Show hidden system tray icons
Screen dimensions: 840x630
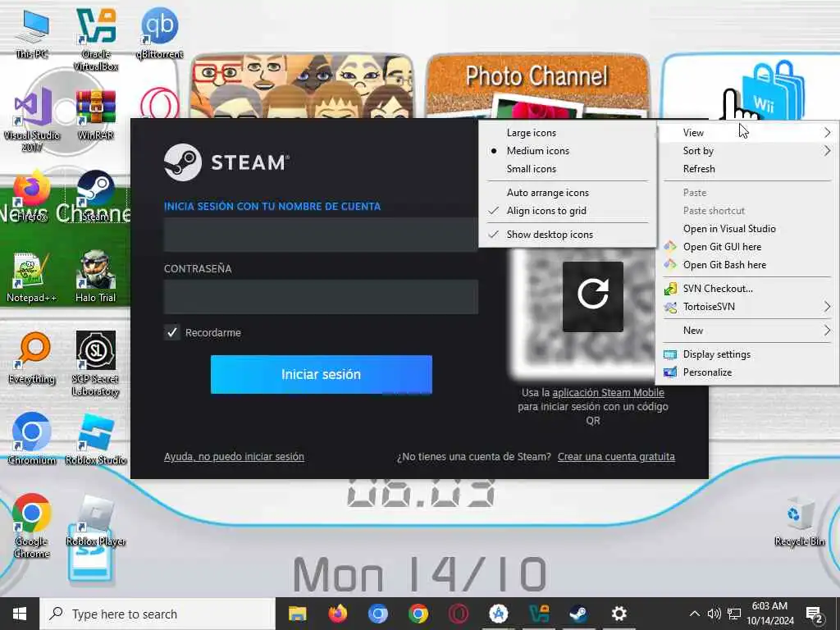tap(694, 614)
